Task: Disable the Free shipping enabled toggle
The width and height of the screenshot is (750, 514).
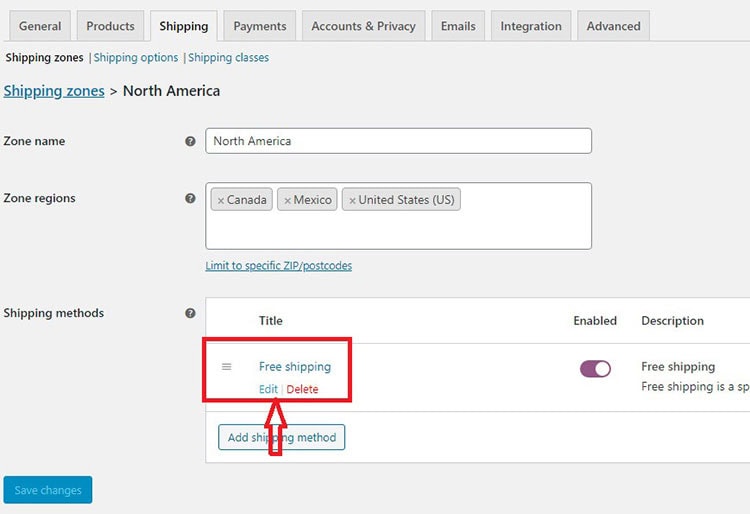Action: click(595, 369)
